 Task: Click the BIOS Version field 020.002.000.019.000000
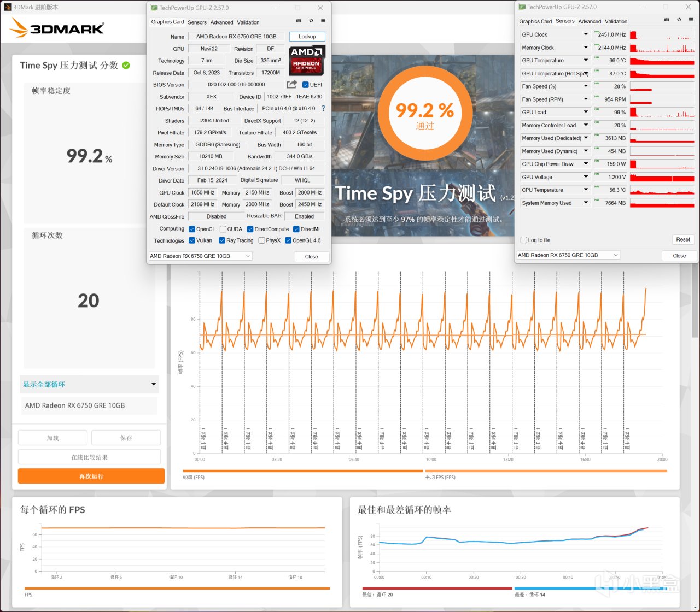click(x=236, y=85)
